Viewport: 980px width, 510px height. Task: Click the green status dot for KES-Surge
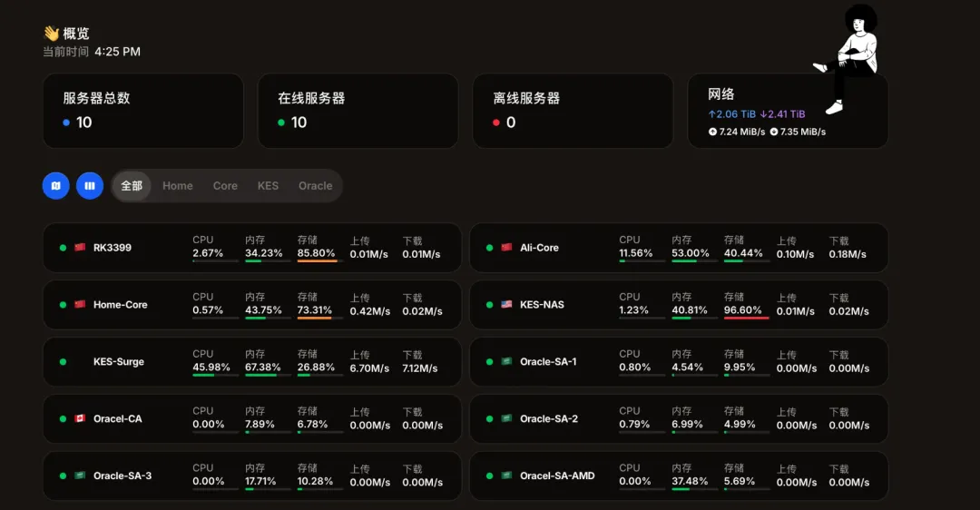click(x=63, y=362)
